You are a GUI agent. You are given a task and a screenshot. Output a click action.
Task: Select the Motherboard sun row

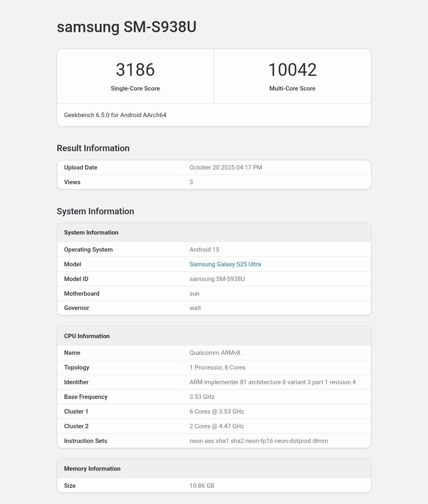pos(214,293)
